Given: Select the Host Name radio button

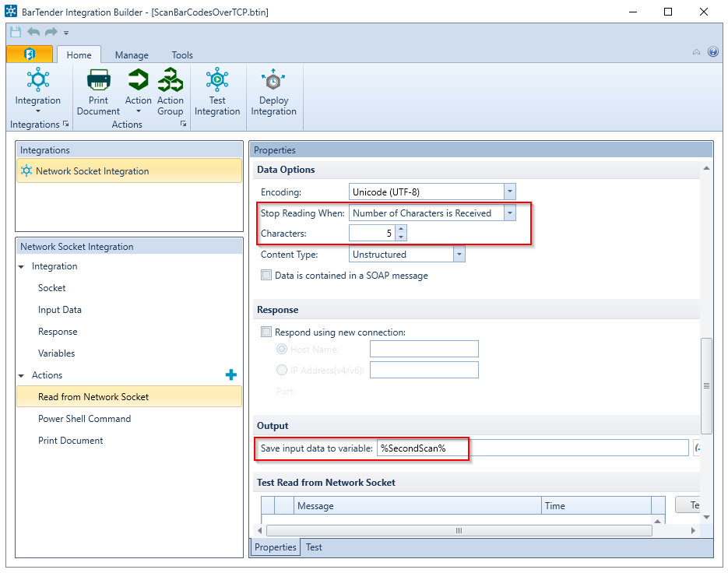Looking at the screenshot, I should pyautogui.click(x=281, y=349).
